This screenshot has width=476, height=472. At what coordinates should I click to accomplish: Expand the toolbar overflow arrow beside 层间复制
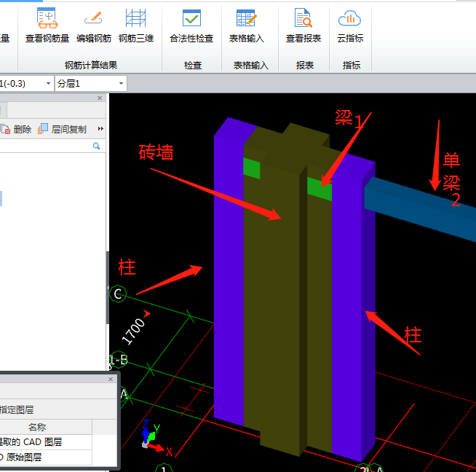tap(100, 129)
